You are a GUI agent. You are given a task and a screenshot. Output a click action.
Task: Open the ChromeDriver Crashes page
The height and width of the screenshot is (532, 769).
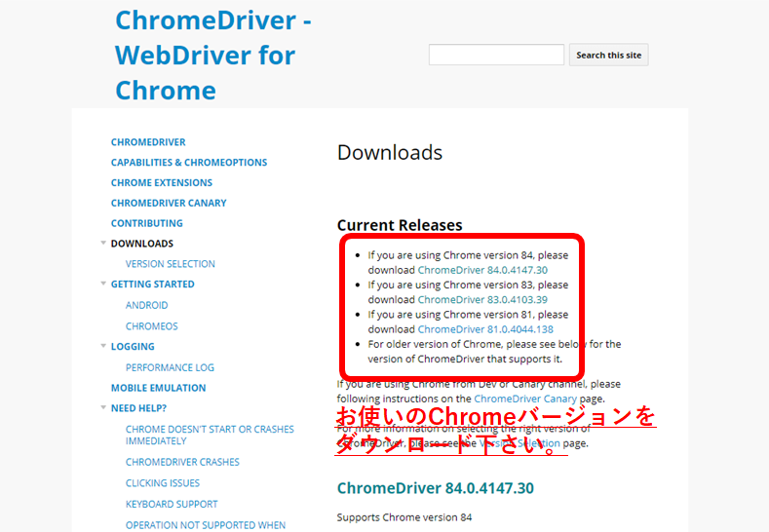point(182,463)
